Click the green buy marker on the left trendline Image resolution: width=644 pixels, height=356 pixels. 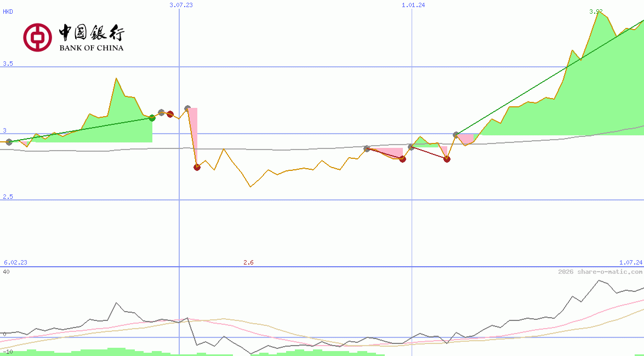(152, 117)
